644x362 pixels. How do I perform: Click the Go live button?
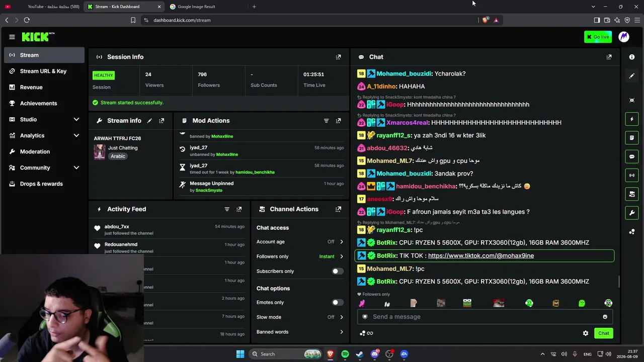pyautogui.click(x=598, y=37)
